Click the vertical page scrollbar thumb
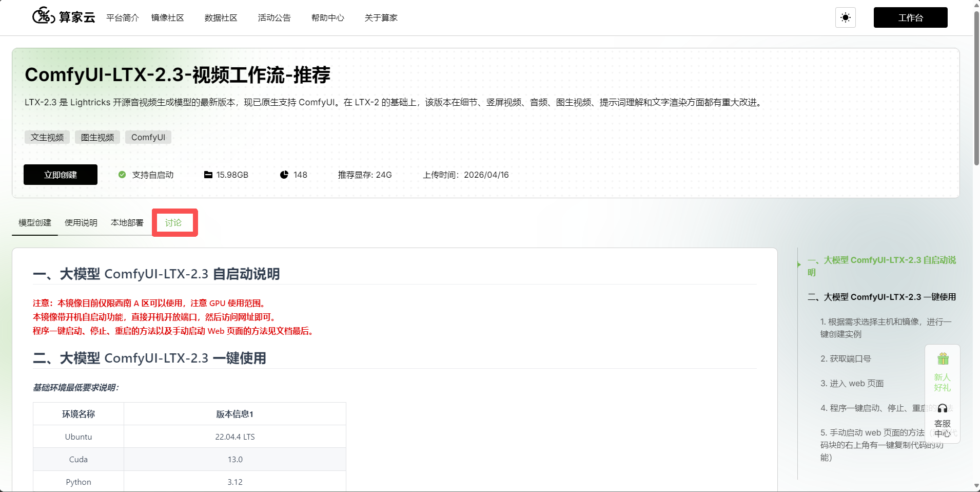The width and height of the screenshot is (980, 492). (976, 87)
